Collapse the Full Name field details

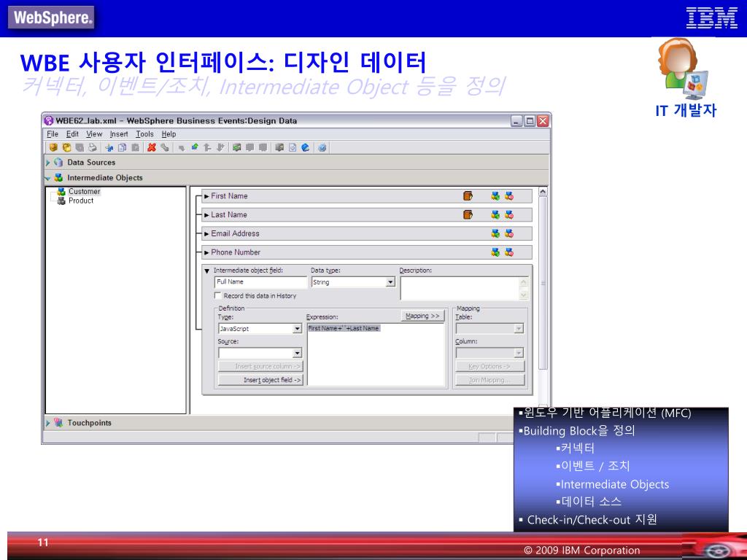206,271
